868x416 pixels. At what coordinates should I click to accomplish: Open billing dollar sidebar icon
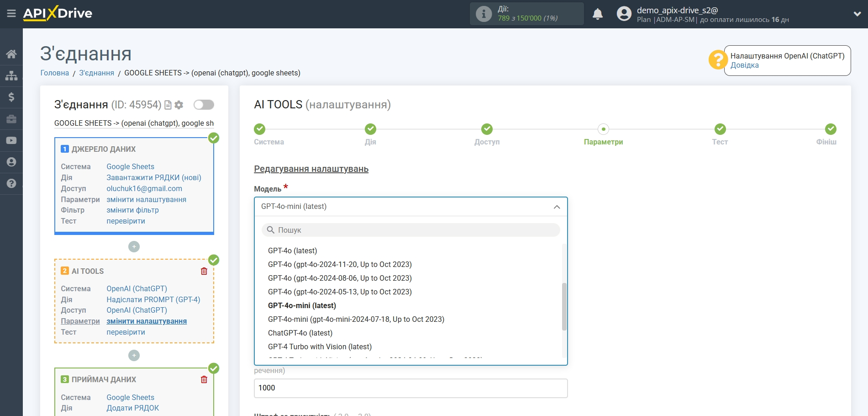(11, 97)
